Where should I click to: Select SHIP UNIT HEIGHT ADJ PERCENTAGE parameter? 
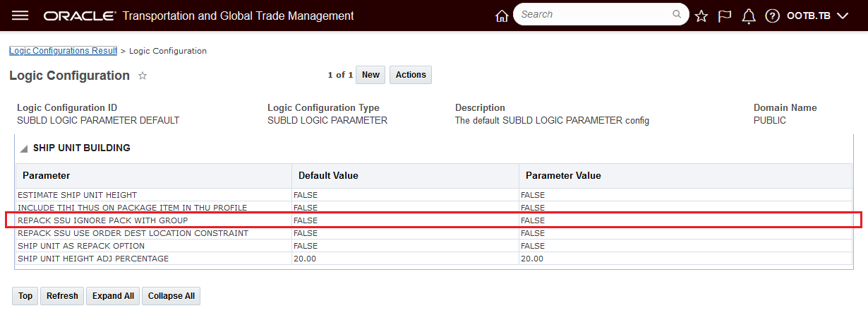(93, 259)
